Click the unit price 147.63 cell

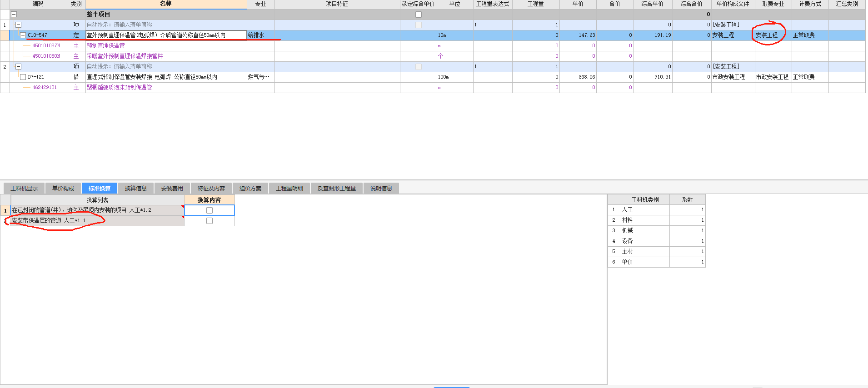pos(578,35)
